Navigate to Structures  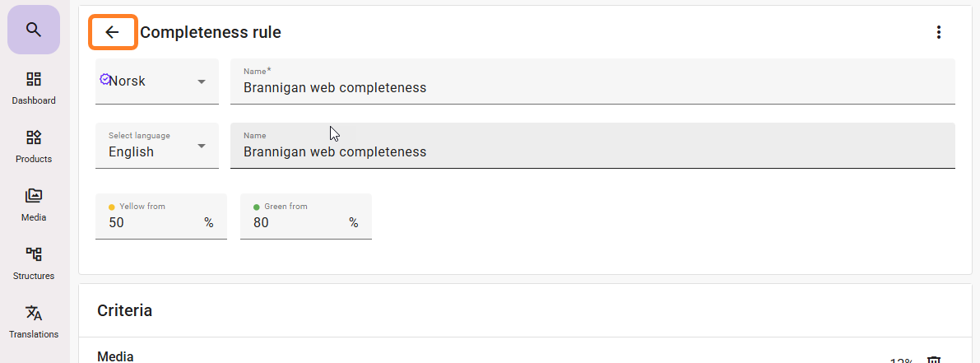34,262
